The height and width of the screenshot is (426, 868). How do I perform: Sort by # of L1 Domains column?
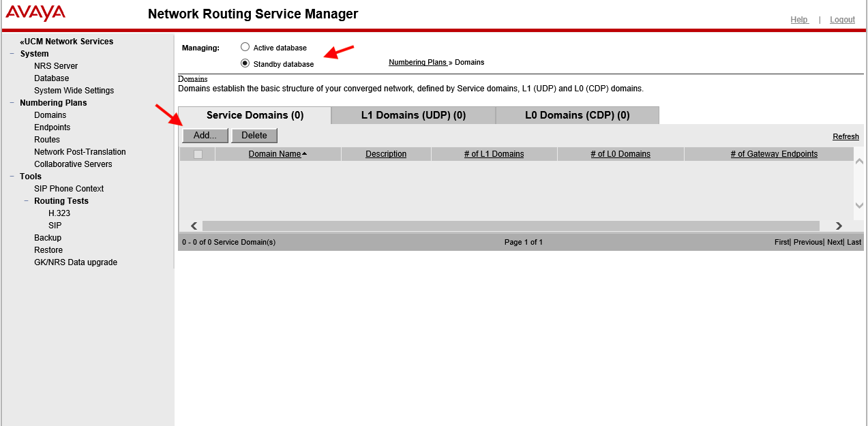494,154
